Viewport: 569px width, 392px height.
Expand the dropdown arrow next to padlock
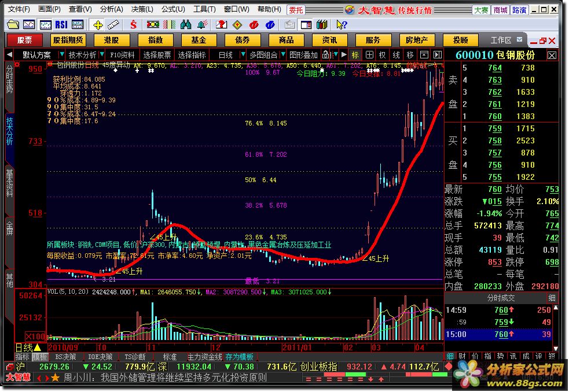[x=336, y=54]
